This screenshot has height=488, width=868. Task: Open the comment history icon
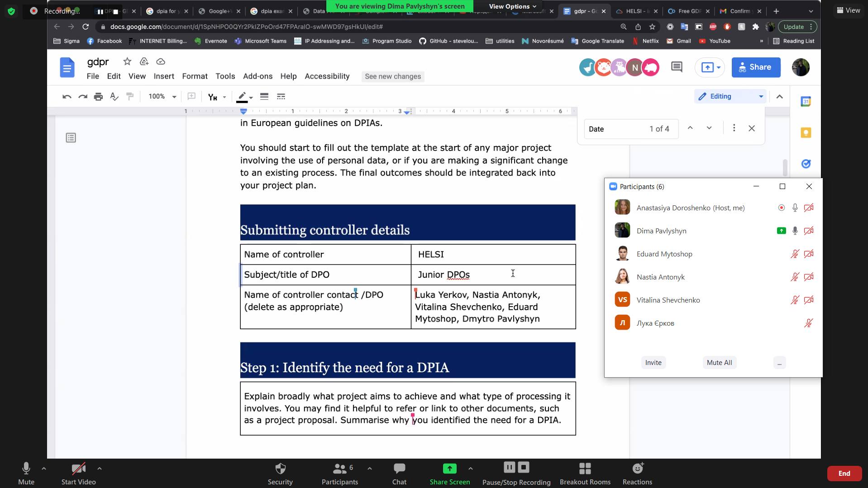[677, 67]
